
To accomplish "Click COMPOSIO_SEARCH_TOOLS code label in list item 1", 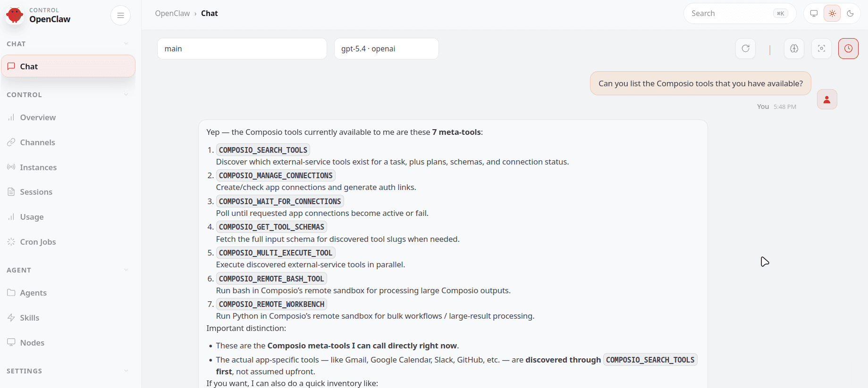I will [x=263, y=150].
